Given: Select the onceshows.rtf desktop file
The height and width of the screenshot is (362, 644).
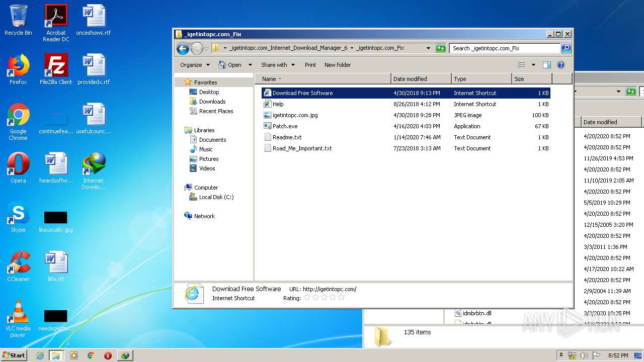Looking at the screenshot, I should coord(94,20).
